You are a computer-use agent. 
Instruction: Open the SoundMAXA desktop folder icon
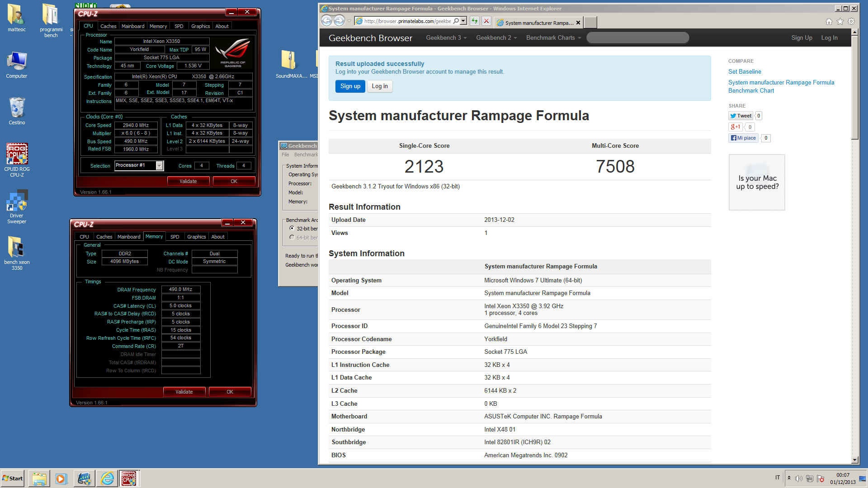tap(291, 64)
